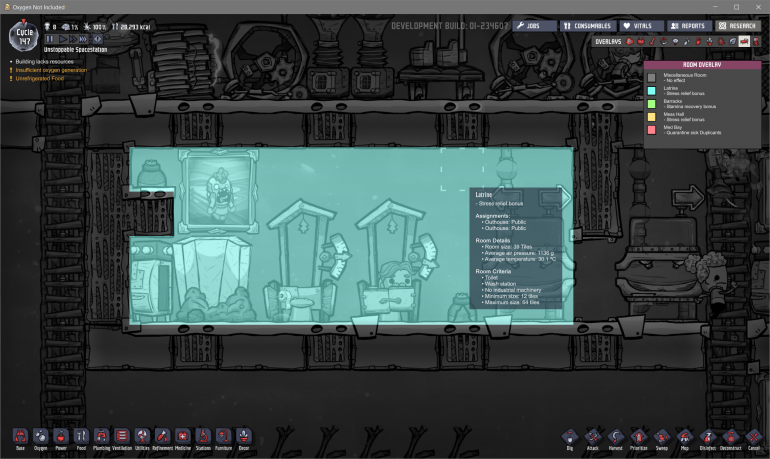This screenshot has height=459, width=770.
Task: Open the Oxygen build category
Action: (x=41, y=437)
